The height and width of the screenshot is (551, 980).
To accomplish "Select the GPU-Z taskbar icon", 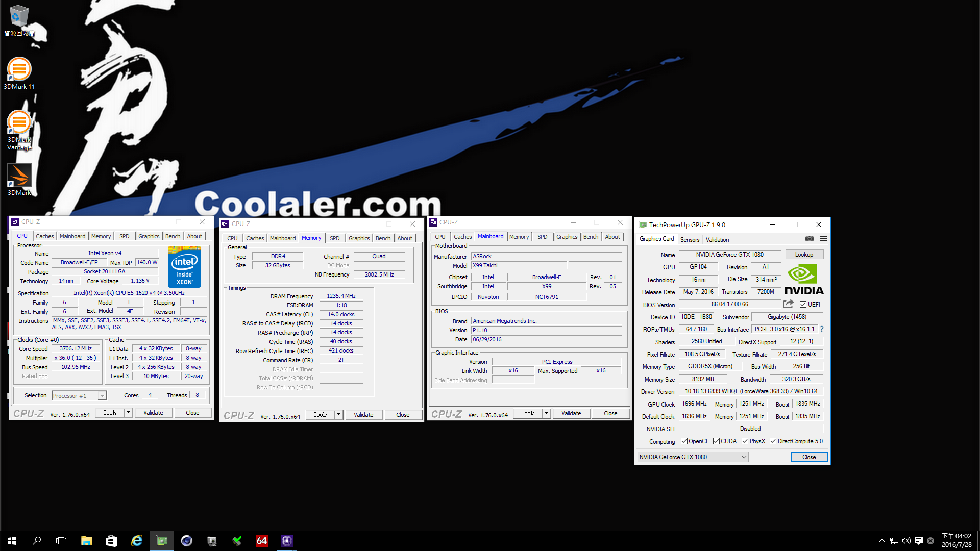I will pyautogui.click(x=161, y=541).
